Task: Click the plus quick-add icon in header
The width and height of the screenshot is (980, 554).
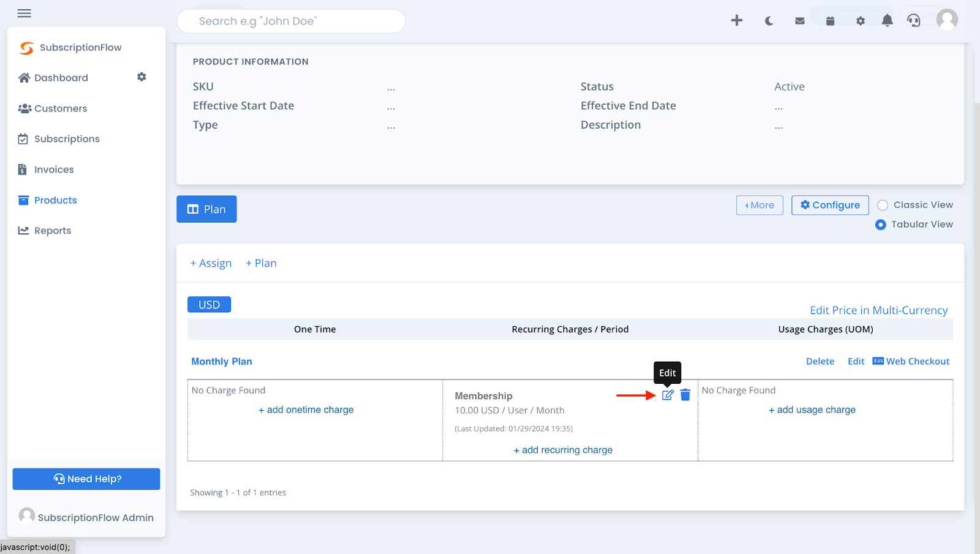Action: pyautogui.click(x=737, y=20)
